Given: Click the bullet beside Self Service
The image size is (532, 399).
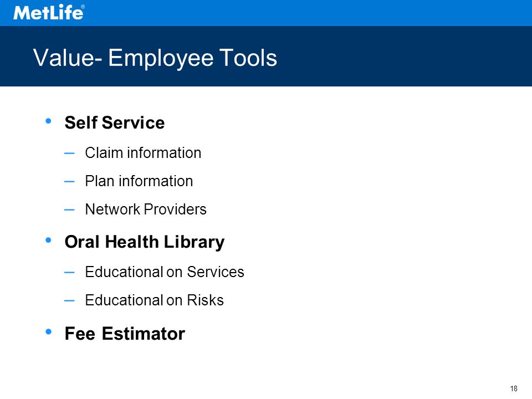Looking at the screenshot, I should click(x=48, y=121).
